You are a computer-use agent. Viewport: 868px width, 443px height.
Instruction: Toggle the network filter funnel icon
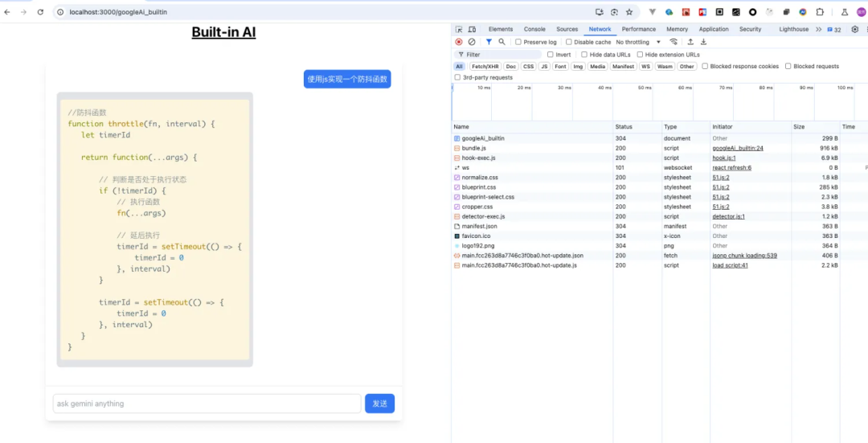489,42
